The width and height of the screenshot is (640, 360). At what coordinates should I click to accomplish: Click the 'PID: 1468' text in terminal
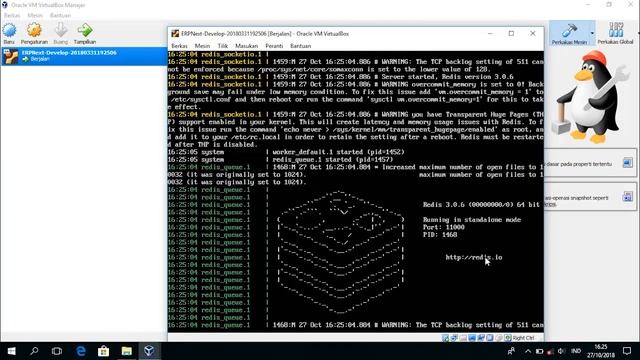point(440,235)
